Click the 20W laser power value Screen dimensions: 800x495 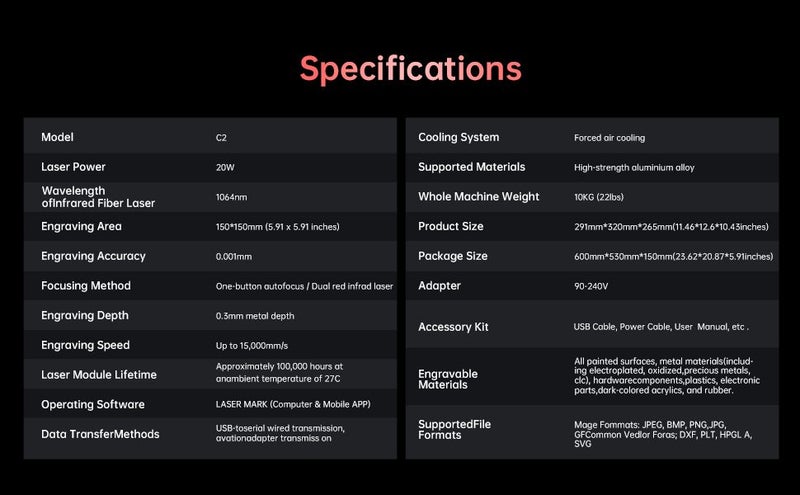pos(225,167)
